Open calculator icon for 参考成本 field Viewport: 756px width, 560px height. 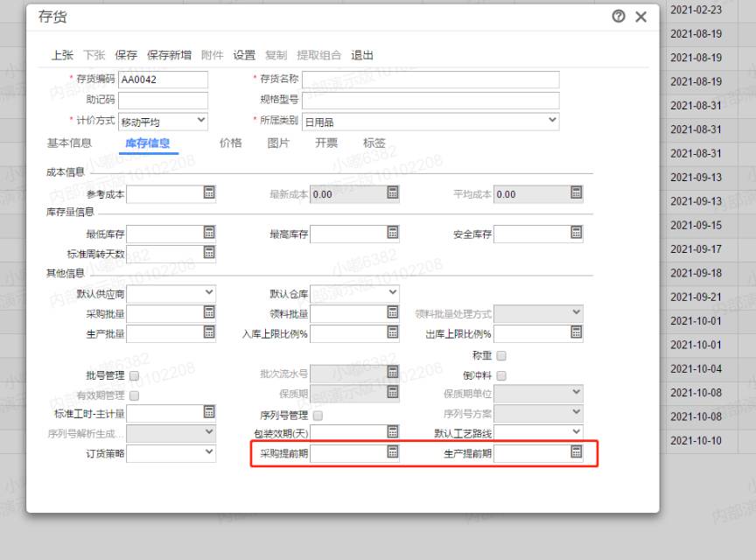(209, 192)
